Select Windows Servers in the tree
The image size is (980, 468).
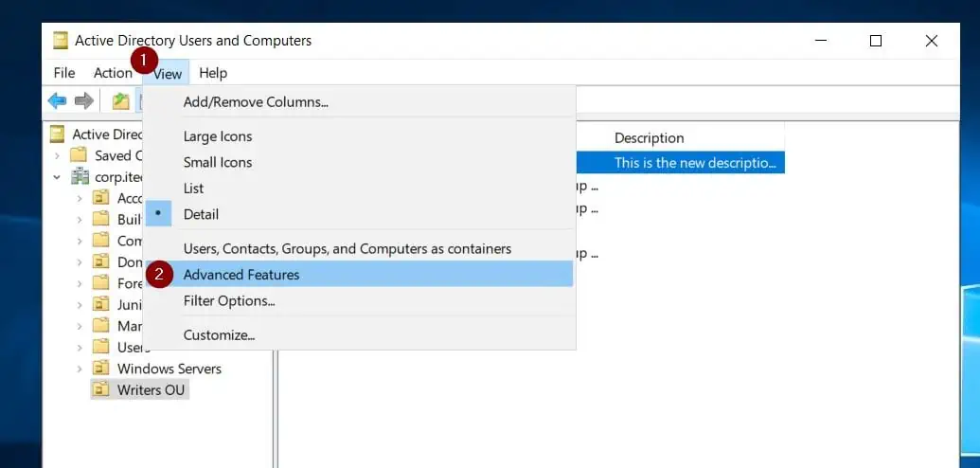pos(169,369)
